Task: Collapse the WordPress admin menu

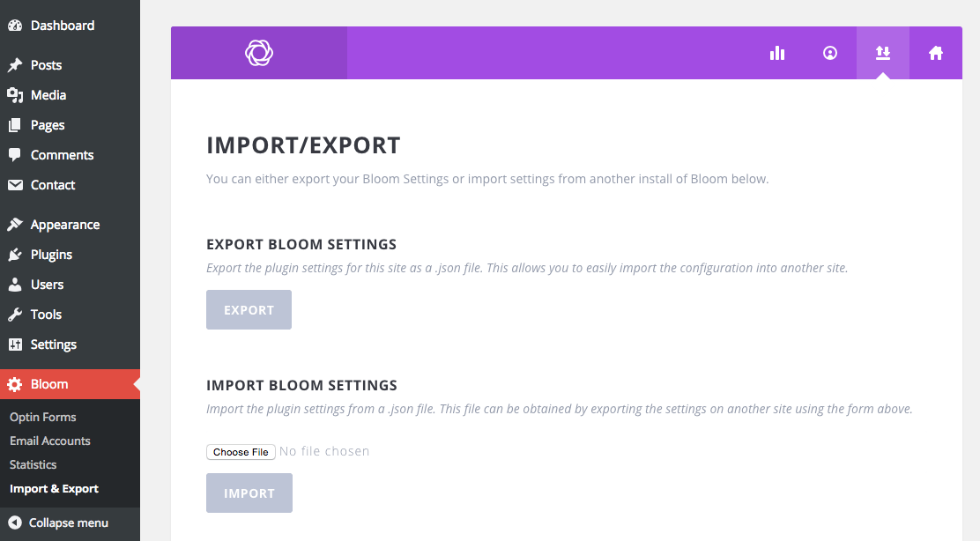Action: pyautogui.click(x=59, y=522)
